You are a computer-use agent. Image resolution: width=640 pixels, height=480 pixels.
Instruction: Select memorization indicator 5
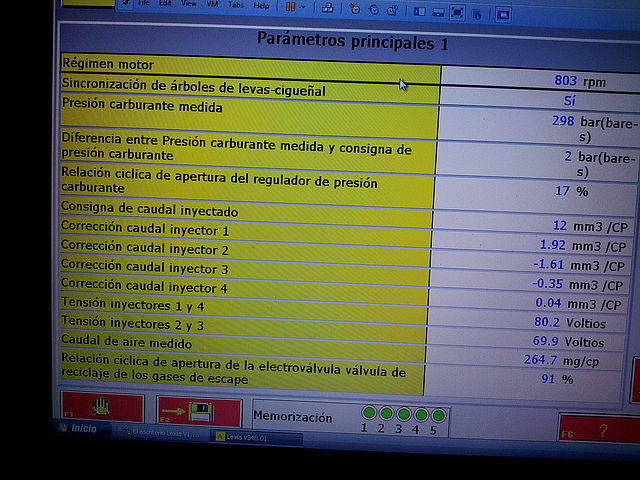(x=435, y=415)
